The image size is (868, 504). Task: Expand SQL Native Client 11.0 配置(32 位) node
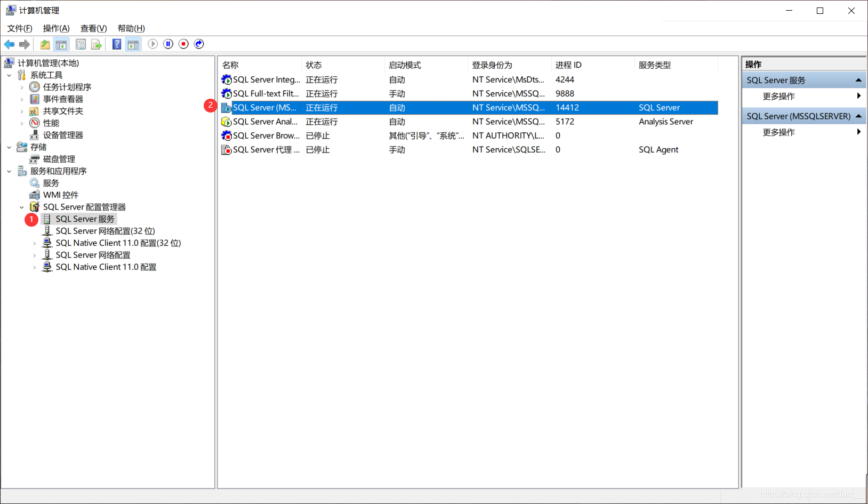[x=35, y=243]
